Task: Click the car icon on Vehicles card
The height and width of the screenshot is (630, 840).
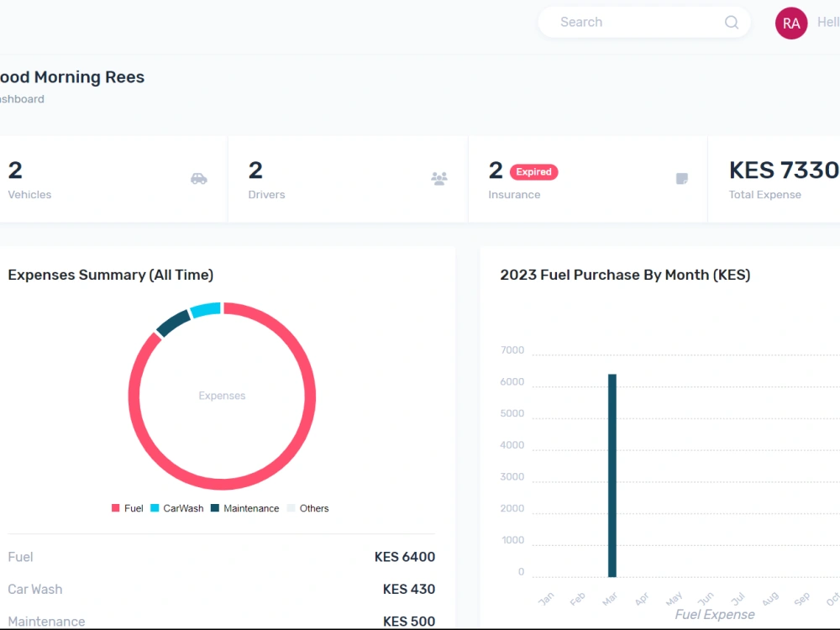Action: tap(199, 178)
